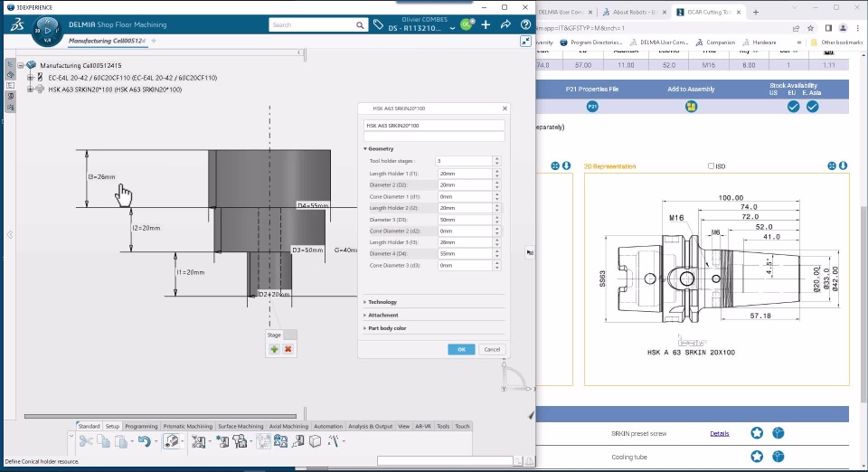Screen dimensions: 868x472
Task: Click the Share arrow icon in top bar
Action: coord(506,24)
